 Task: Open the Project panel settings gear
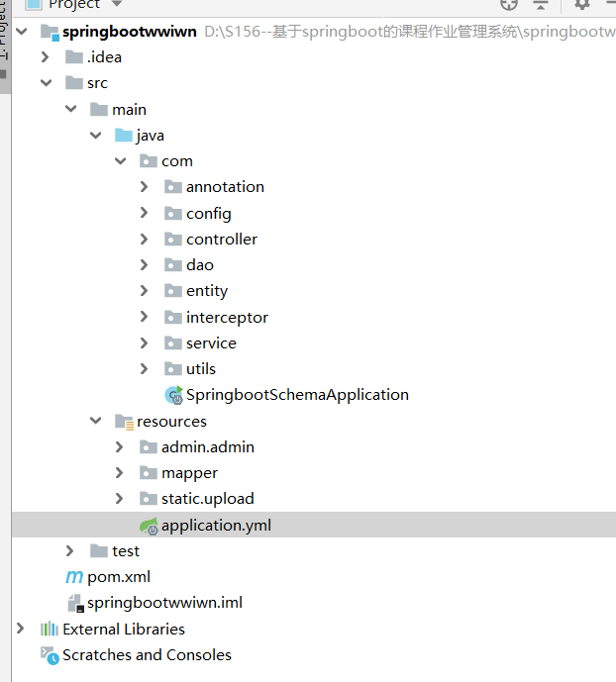[581, 4]
